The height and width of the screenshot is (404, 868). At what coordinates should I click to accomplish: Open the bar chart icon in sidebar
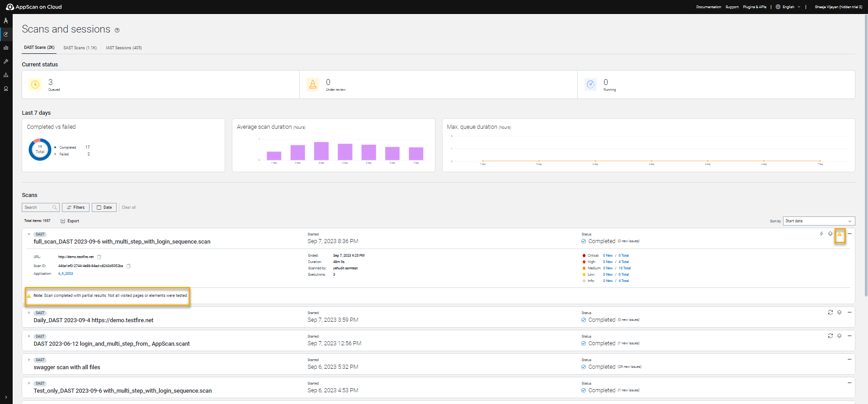click(x=6, y=48)
